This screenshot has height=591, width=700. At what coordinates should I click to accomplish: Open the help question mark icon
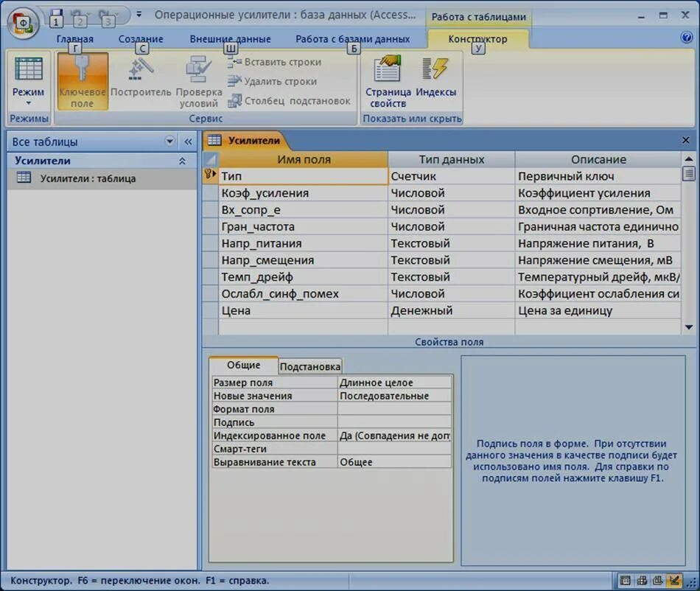686,37
